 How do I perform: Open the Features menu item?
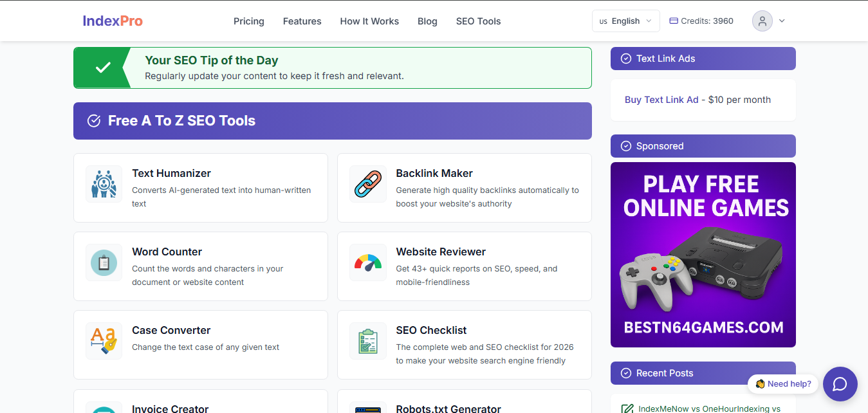click(x=302, y=21)
